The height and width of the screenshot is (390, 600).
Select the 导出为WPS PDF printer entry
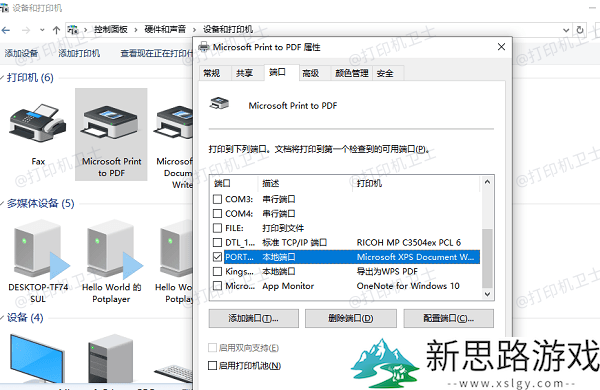click(387, 271)
